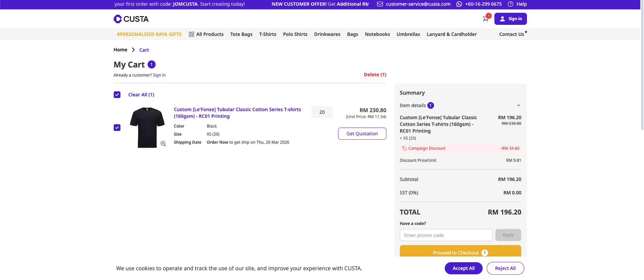Go to Lanyard & Cardholder category
This screenshot has width=644, height=280.
(451, 34)
